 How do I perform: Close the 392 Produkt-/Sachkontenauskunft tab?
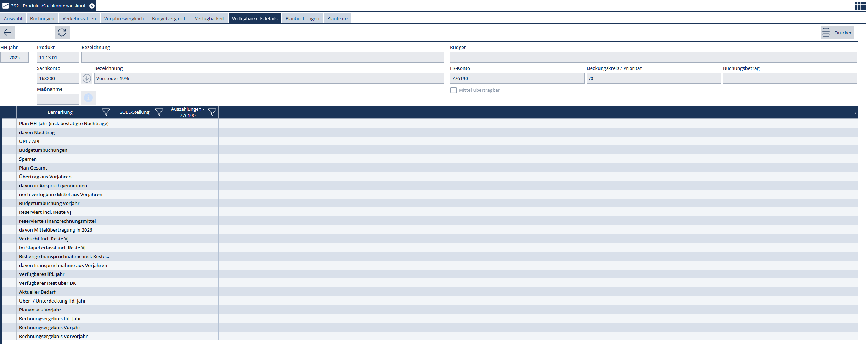92,6
